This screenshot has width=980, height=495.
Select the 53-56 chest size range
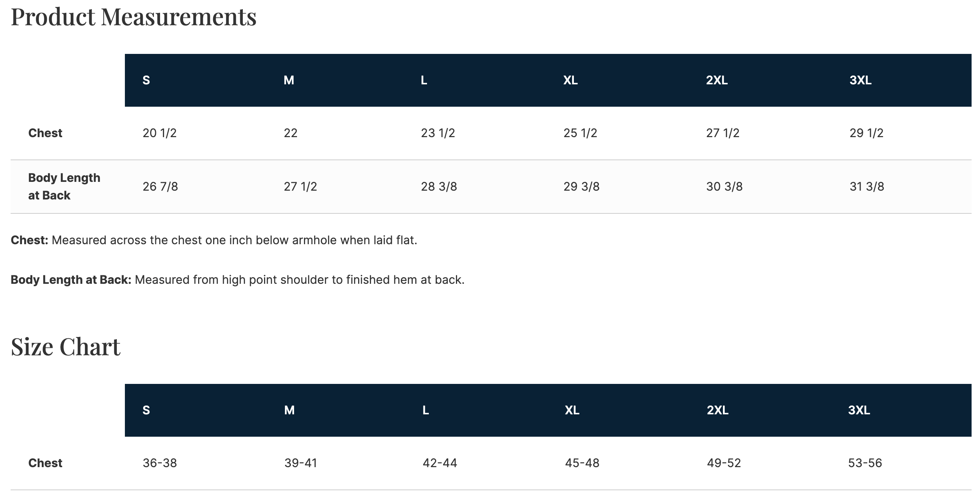865,463
